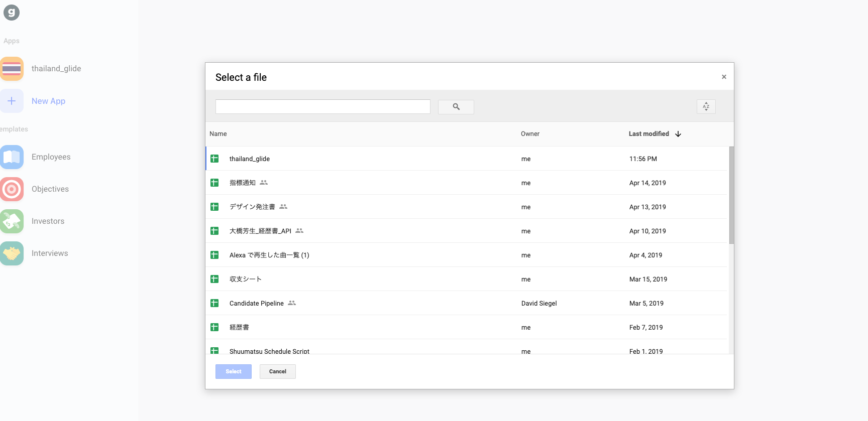Select the Alexa で再生した曲一覧 (1) file
Image resolution: width=868 pixels, height=421 pixels.
pyautogui.click(x=269, y=255)
